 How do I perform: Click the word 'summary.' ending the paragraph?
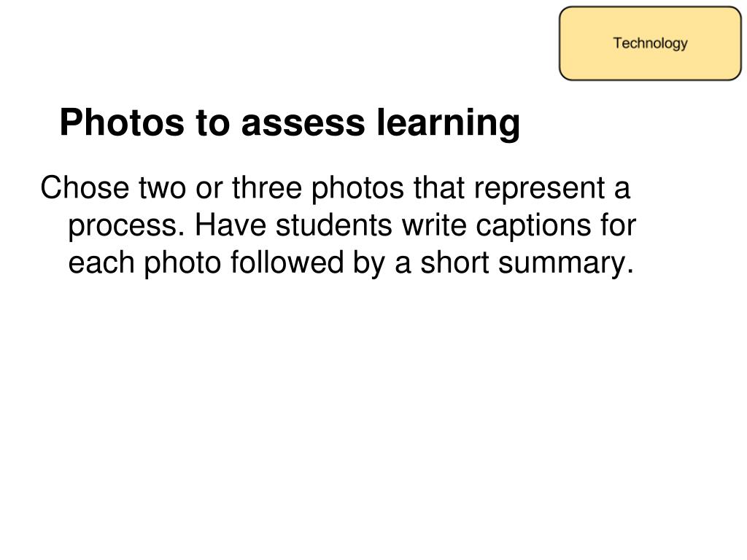pyautogui.click(x=566, y=263)
